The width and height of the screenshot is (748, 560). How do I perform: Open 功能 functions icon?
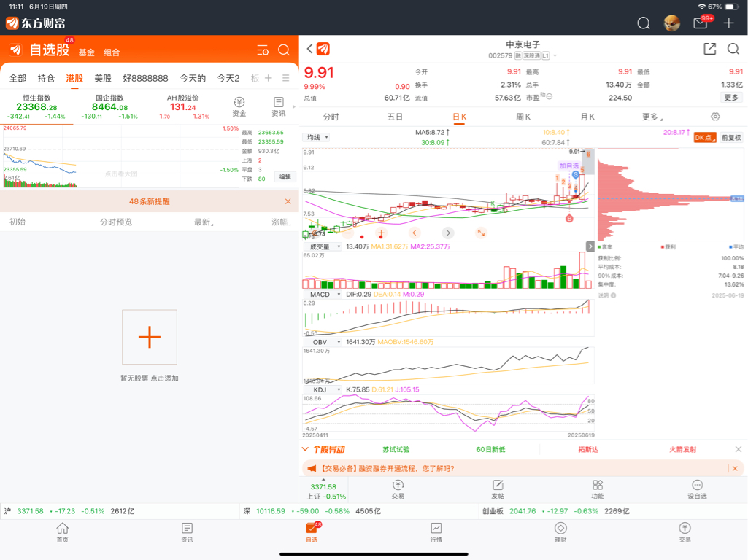tap(598, 489)
